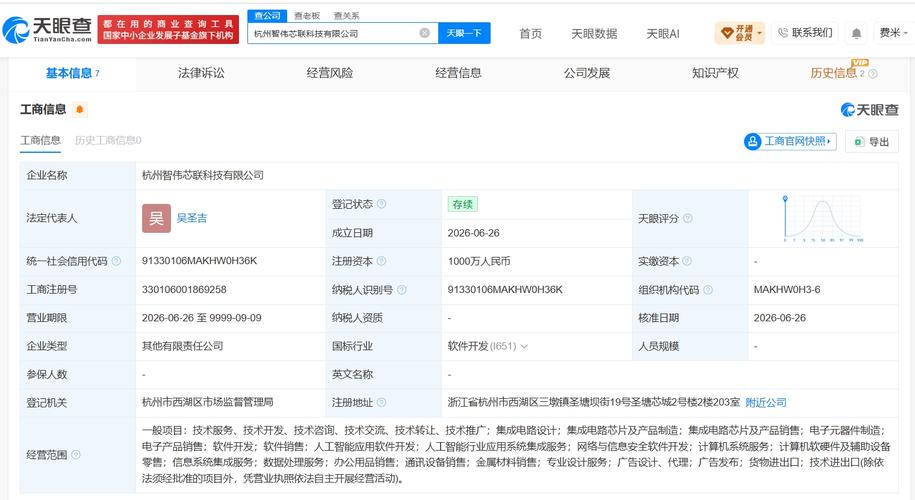Click the 联系我们 button
Viewport: 915px width, 500px height.
pyautogui.click(x=805, y=33)
